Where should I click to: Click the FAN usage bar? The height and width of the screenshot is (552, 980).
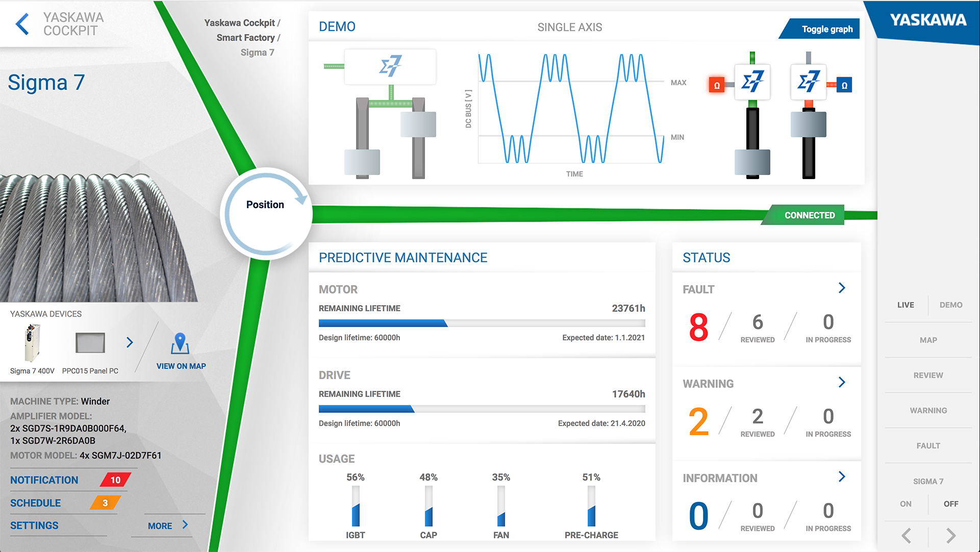tap(501, 506)
